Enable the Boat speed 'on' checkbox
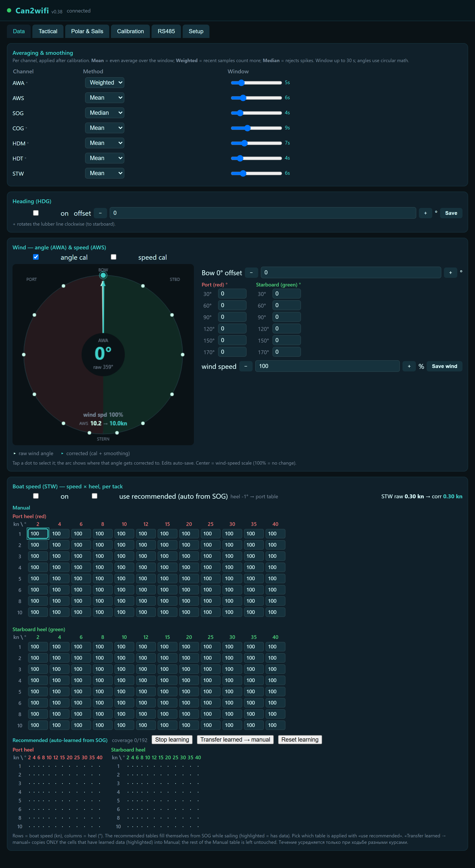The height and width of the screenshot is (868, 475). [36, 496]
